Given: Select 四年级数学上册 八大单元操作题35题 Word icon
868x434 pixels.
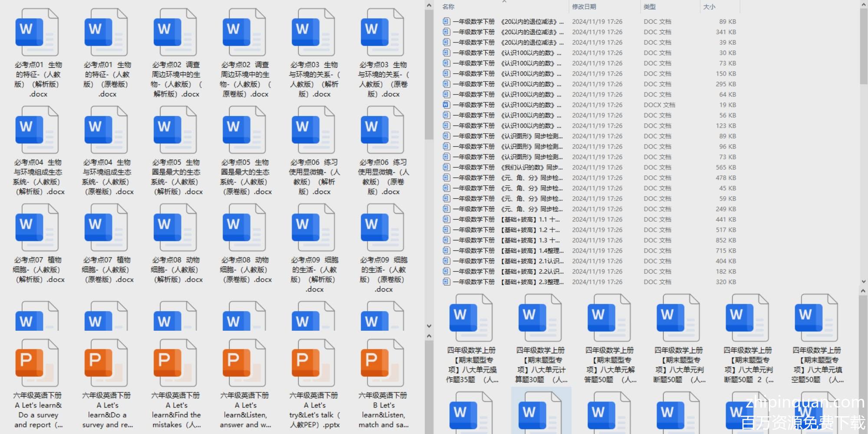Looking at the screenshot, I should click(x=471, y=318).
